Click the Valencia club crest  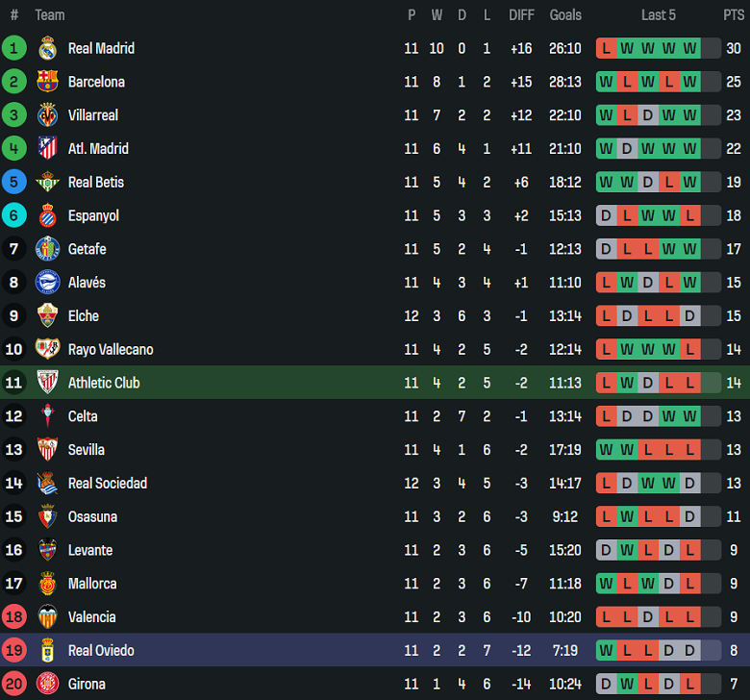pyautogui.click(x=47, y=617)
